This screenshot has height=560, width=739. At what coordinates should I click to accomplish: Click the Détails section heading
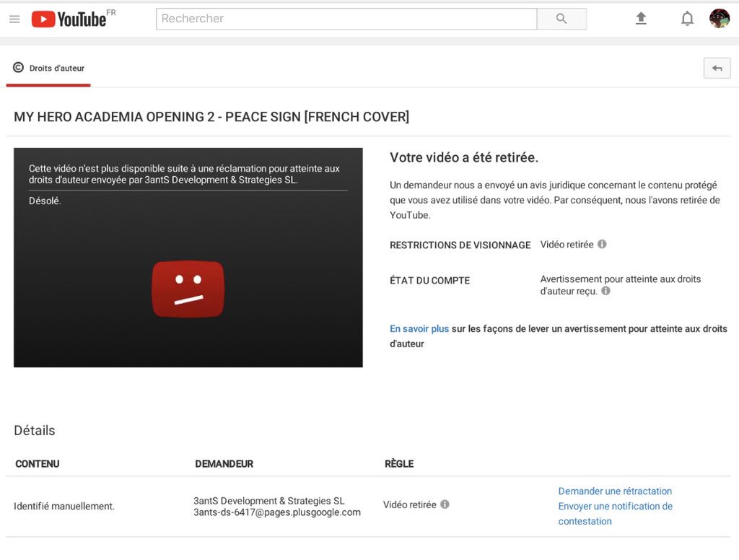click(x=35, y=430)
